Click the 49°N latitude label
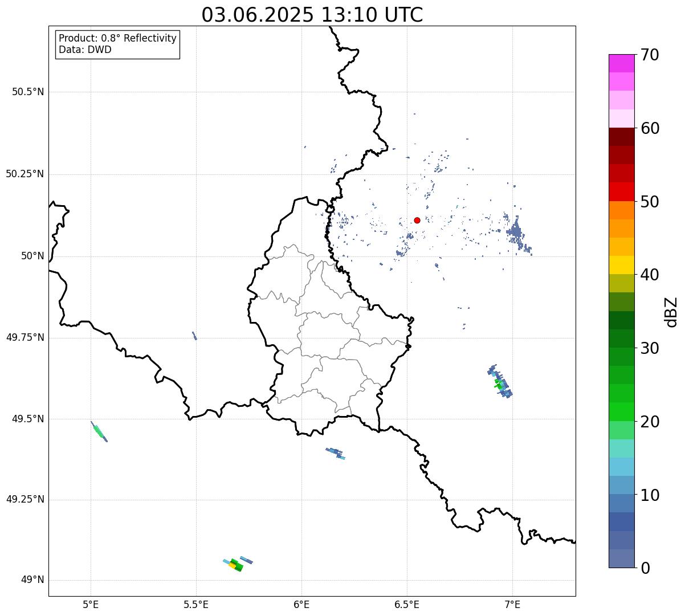The image size is (685, 616). (32, 580)
